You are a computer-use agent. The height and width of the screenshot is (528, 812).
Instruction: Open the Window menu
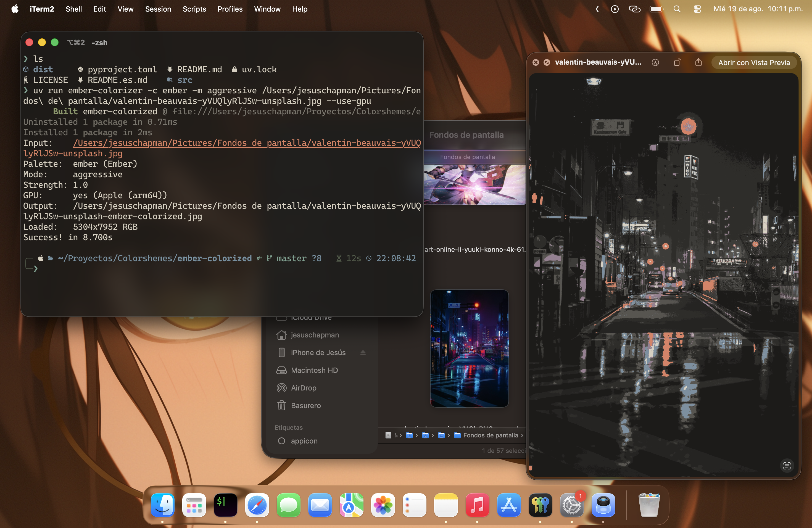click(x=267, y=9)
